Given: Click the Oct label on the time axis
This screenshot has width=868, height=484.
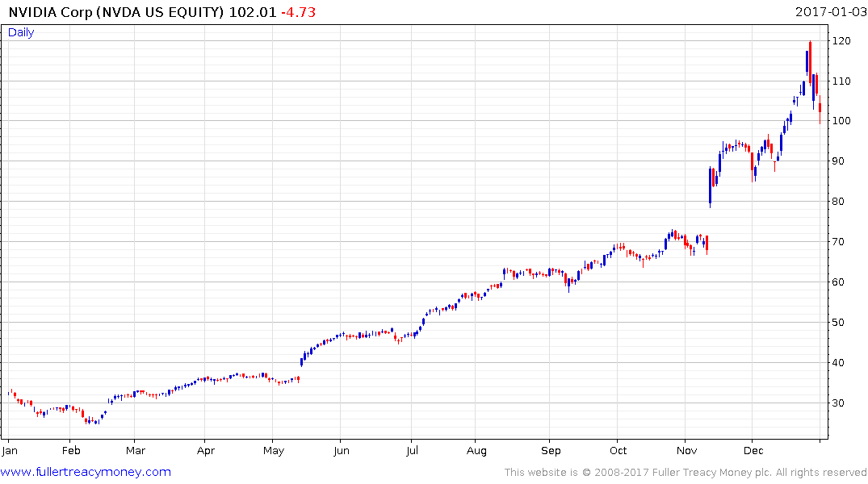Looking at the screenshot, I should 618,451.
